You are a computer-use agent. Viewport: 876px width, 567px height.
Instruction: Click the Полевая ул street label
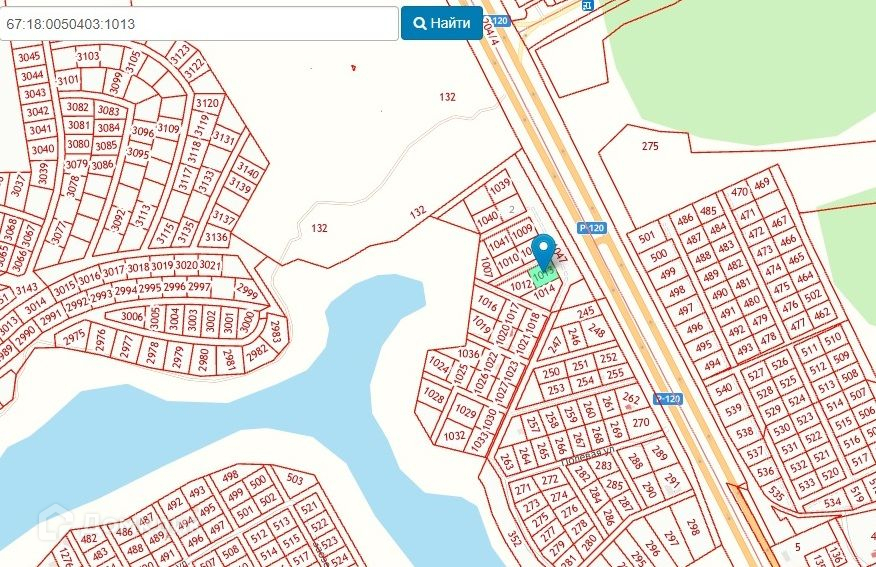589,455
